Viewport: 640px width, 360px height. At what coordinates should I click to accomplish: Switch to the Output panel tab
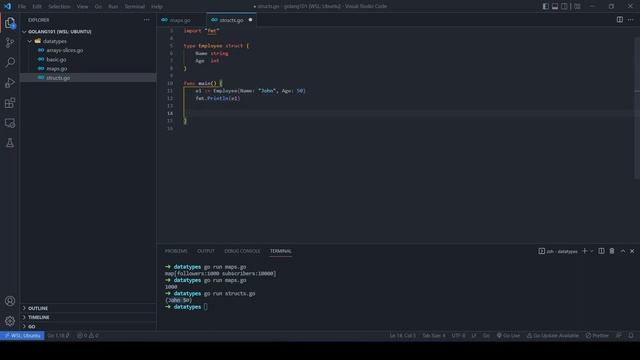[206, 251]
